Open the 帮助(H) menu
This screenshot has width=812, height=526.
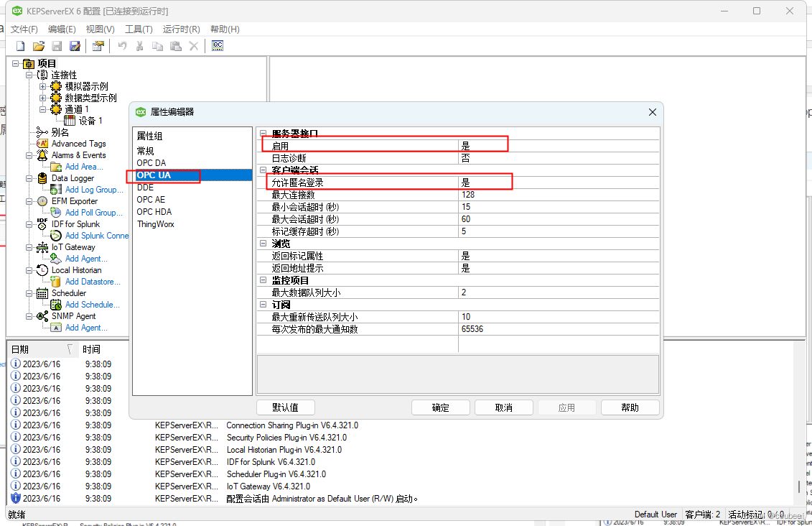(225, 29)
